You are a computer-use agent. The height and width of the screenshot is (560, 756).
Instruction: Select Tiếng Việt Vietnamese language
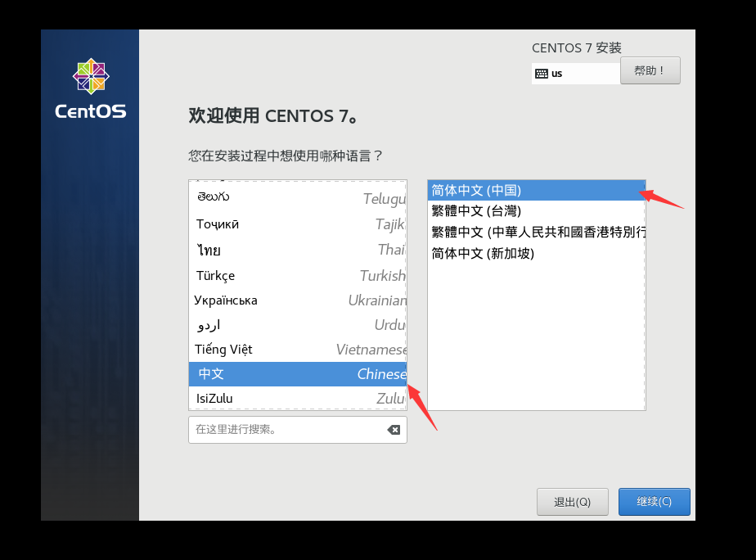click(x=298, y=350)
